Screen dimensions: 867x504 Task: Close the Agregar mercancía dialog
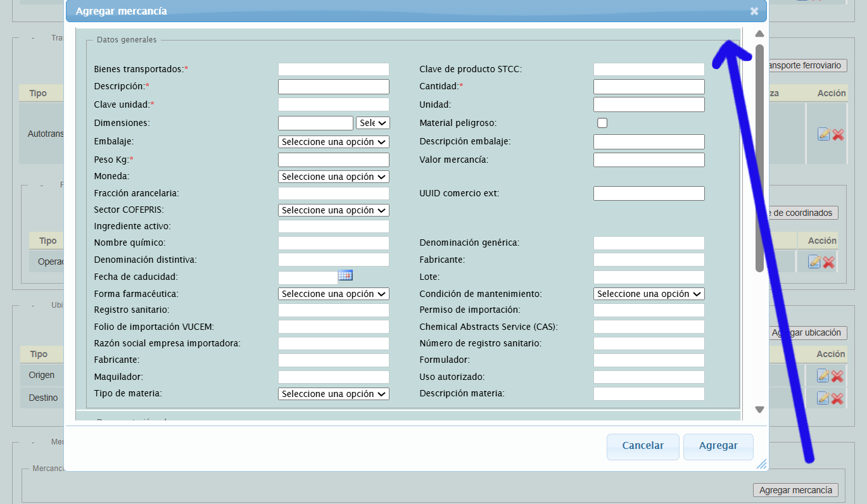754,11
